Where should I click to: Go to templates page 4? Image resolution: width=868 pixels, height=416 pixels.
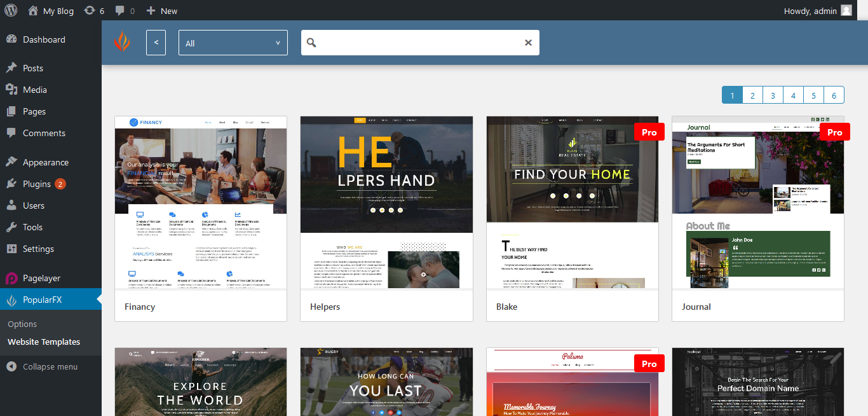(x=793, y=95)
